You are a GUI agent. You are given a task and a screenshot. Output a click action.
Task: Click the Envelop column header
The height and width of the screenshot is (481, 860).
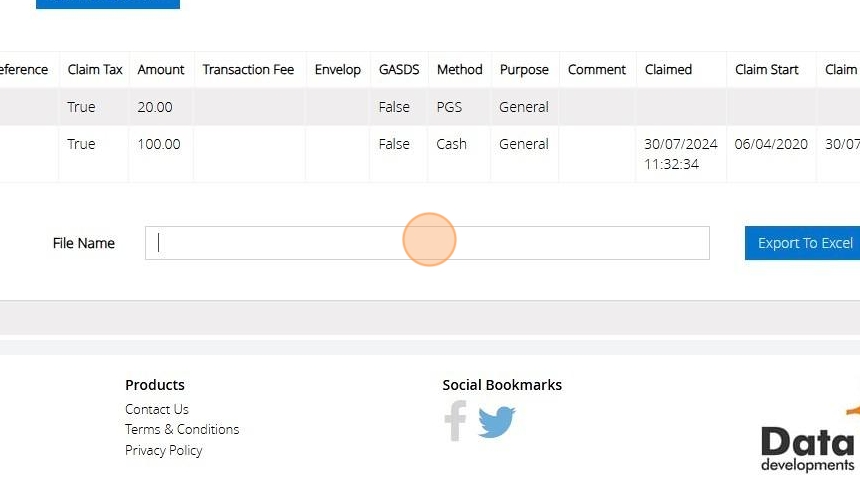point(337,69)
